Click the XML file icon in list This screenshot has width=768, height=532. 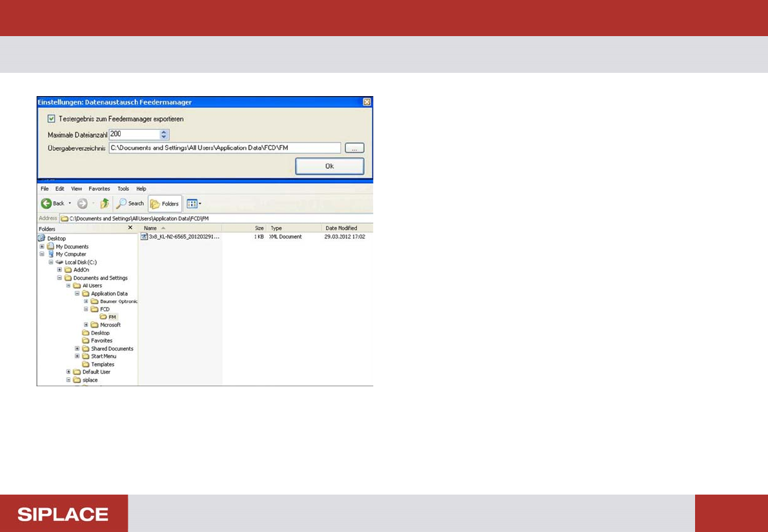click(145, 237)
